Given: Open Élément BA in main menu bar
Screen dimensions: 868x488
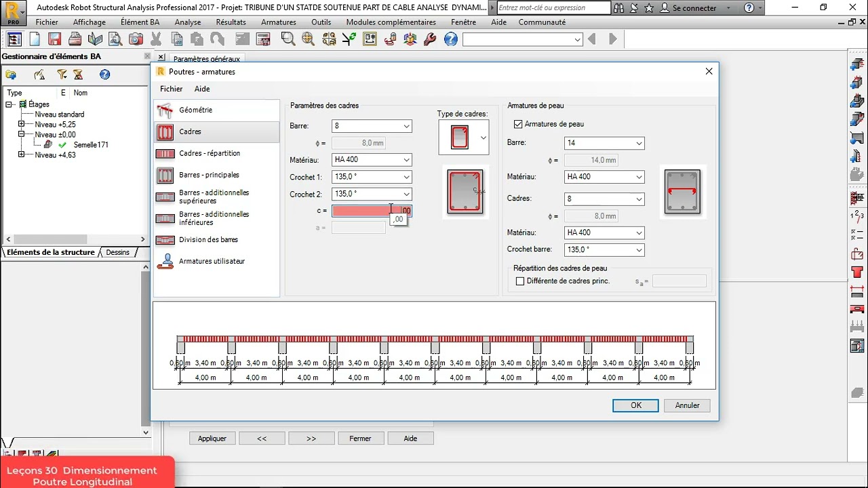Looking at the screenshot, I should (140, 22).
